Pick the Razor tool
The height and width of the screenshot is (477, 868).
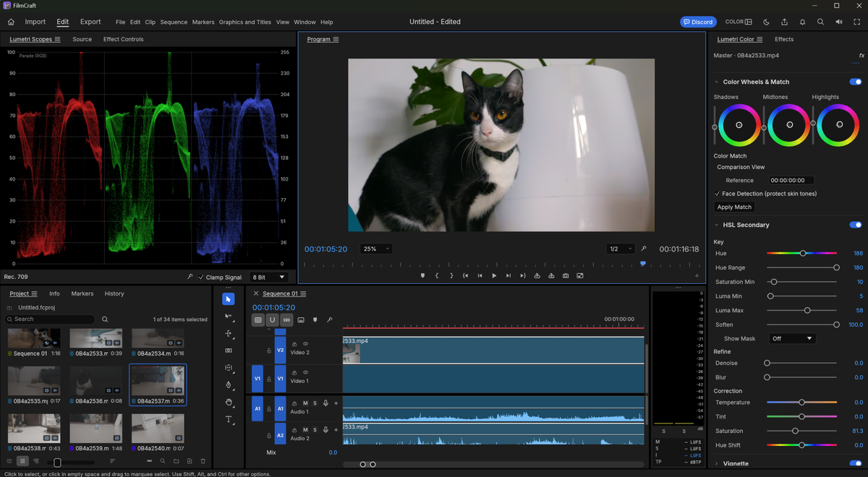pos(229,351)
